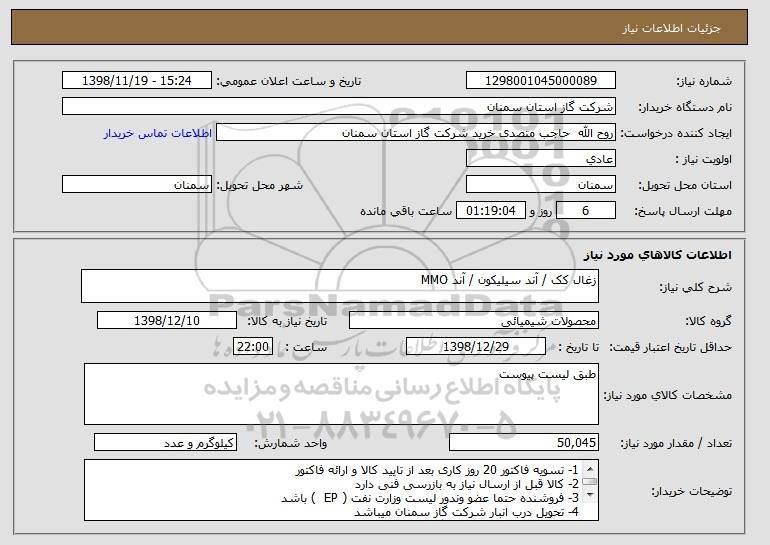This screenshot has width=770, height=545.
Task: Click the scroll up arrow in buyer notes
Action: (x=590, y=469)
